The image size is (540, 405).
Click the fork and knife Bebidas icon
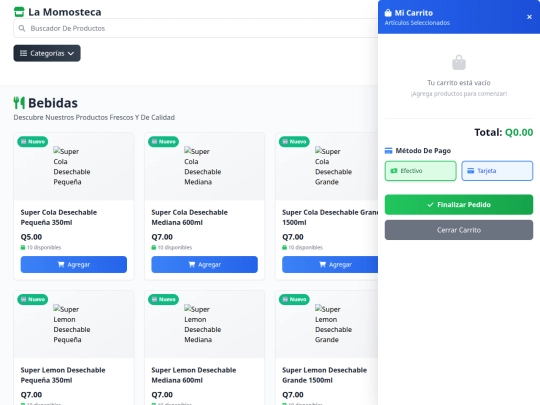click(x=19, y=103)
